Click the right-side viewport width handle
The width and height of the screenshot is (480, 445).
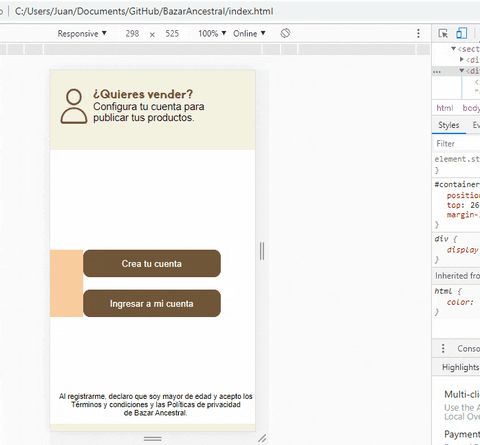coord(262,251)
